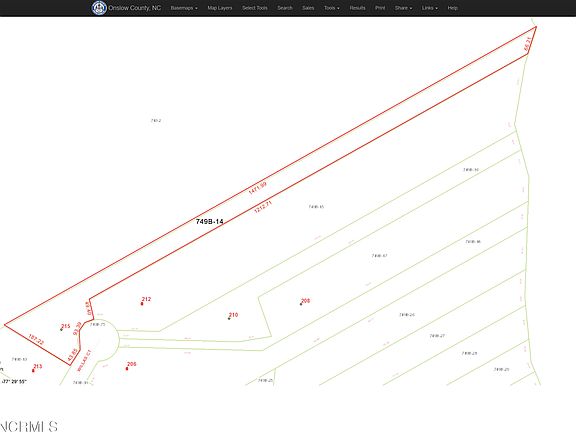
Task: Select address point 208 marker
Action: pos(301,304)
